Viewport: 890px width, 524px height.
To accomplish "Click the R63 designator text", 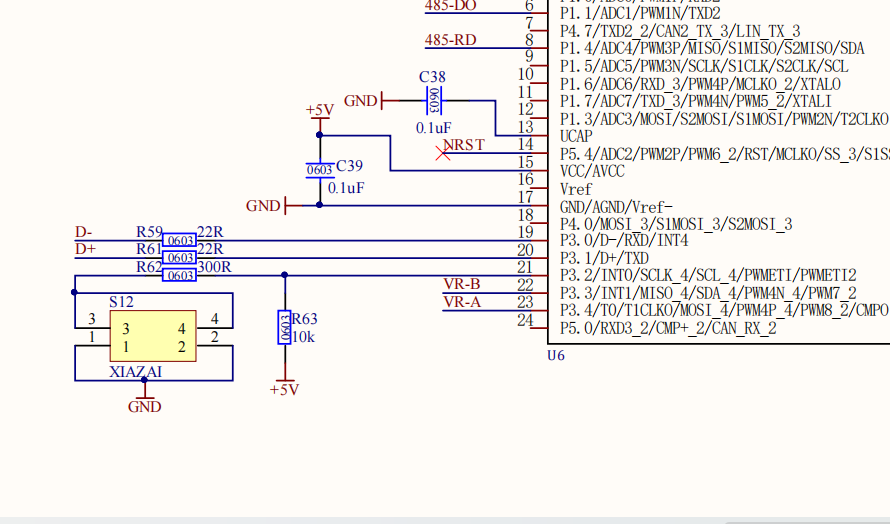I will [304, 319].
